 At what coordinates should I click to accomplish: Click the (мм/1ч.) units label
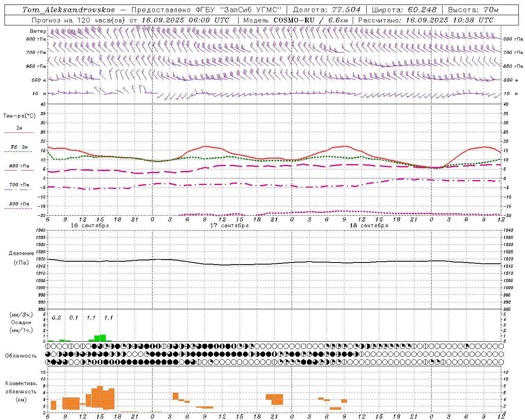[21, 330]
